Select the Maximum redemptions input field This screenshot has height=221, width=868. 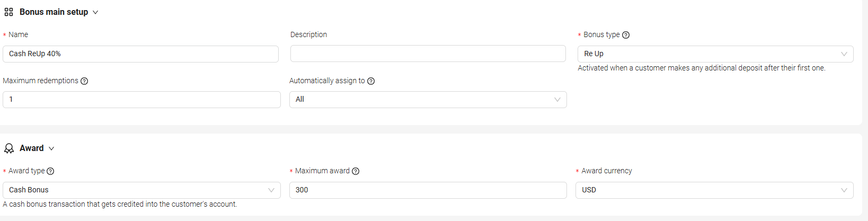point(141,100)
